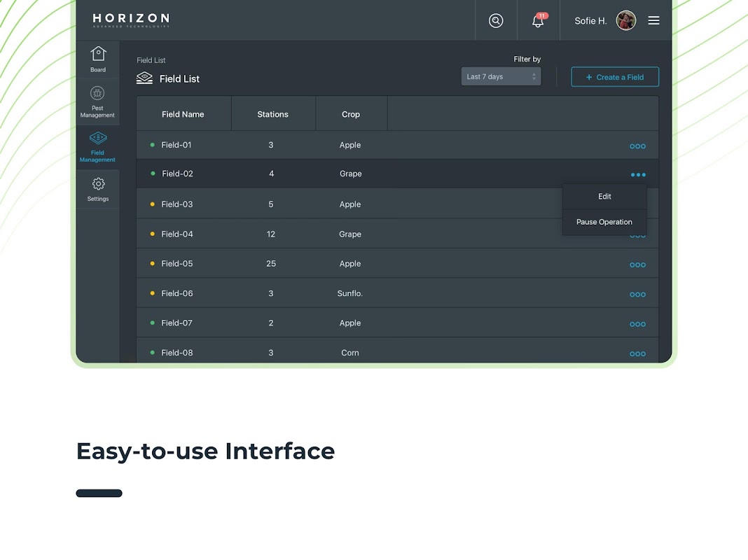Open more options for Field-01
The width and height of the screenshot is (748, 560).
(637, 146)
